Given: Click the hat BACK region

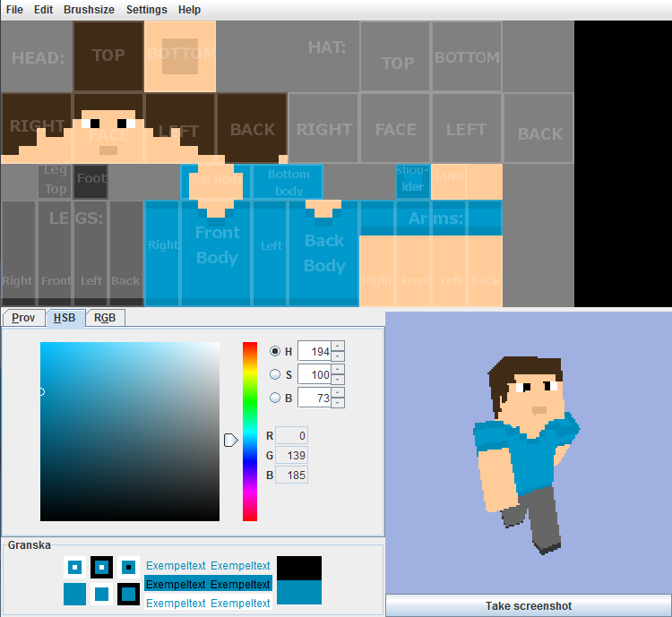Looking at the screenshot, I should point(538,128).
